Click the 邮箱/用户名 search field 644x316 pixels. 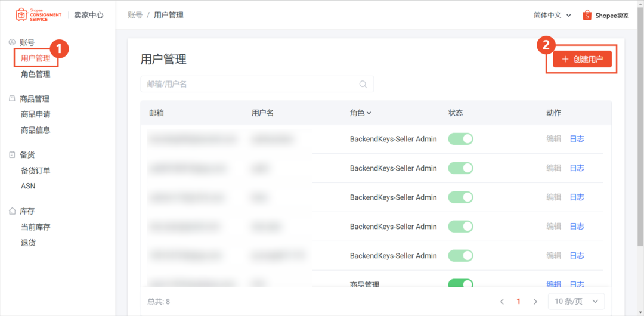pyautogui.click(x=249, y=85)
